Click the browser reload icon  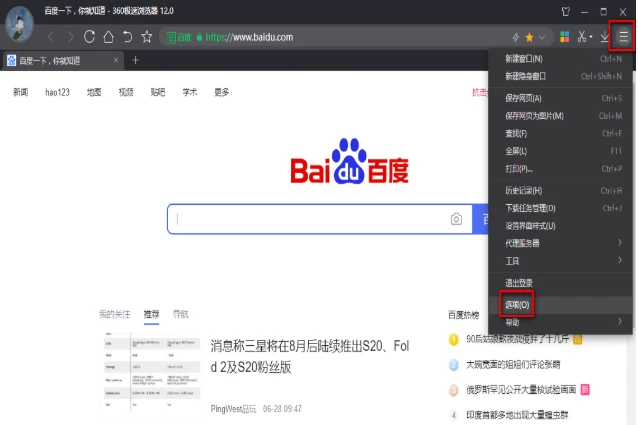point(89,37)
